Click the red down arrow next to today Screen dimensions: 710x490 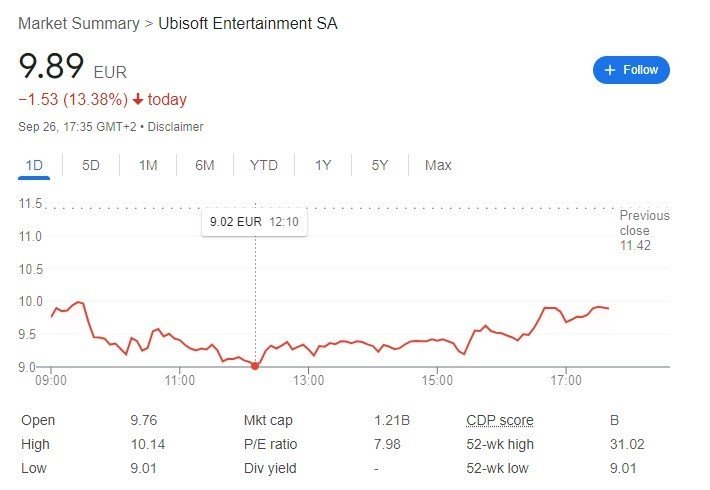point(138,99)
